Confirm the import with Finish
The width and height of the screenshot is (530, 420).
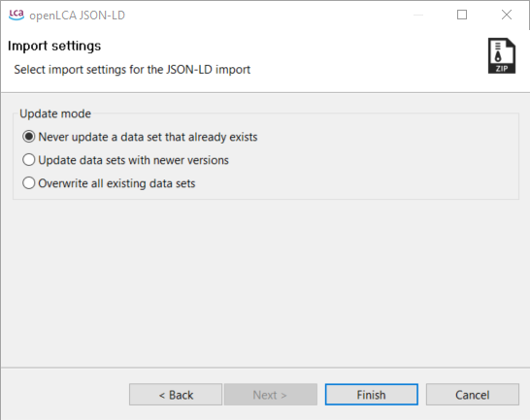(x=372, y=395)
